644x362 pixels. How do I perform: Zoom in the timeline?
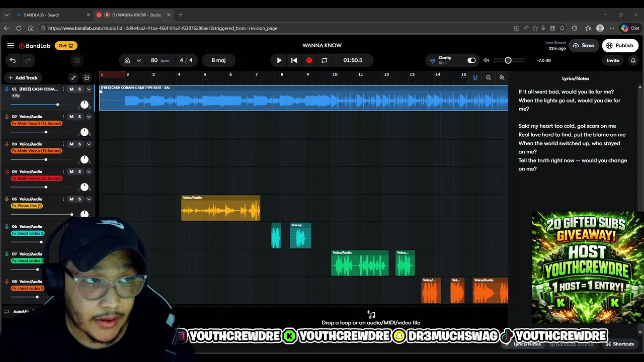tap(502, 78)
